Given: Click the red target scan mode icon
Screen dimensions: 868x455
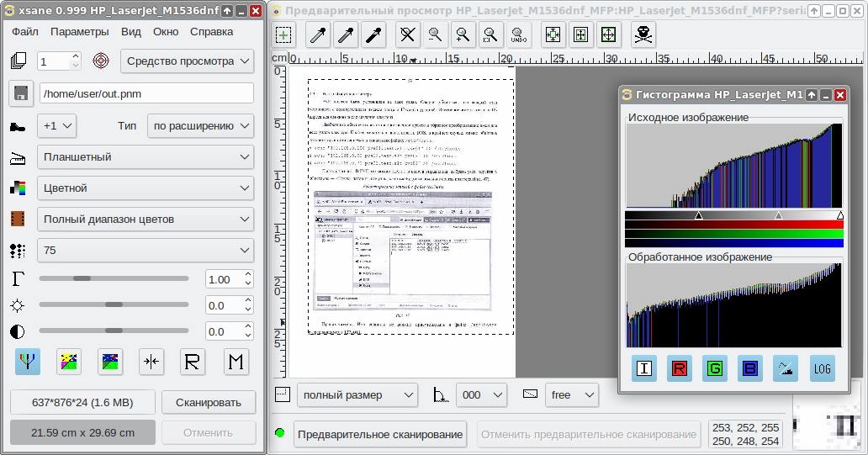Looking at the screenshot, I should pos(101,61).
